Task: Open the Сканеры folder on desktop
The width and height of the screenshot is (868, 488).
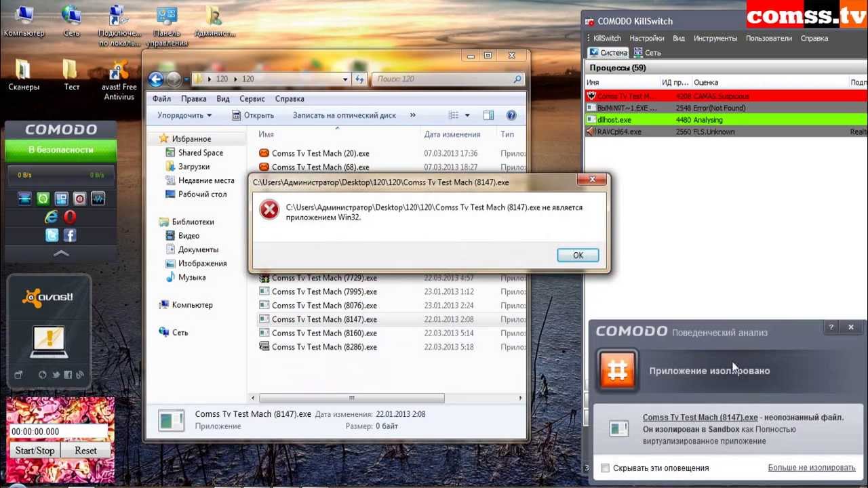Action: pos(24,75)
